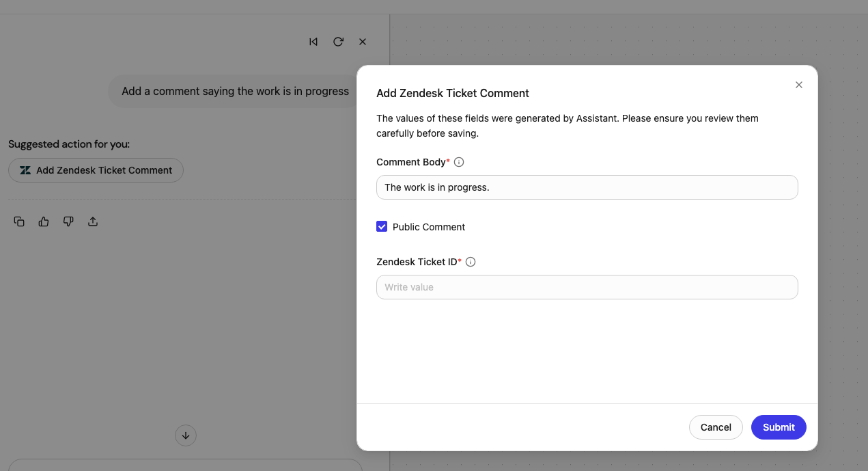Screen dimensions: 868x471
Task: Click into the Zendesk Ticket ID field
Action: coord(587,287)
